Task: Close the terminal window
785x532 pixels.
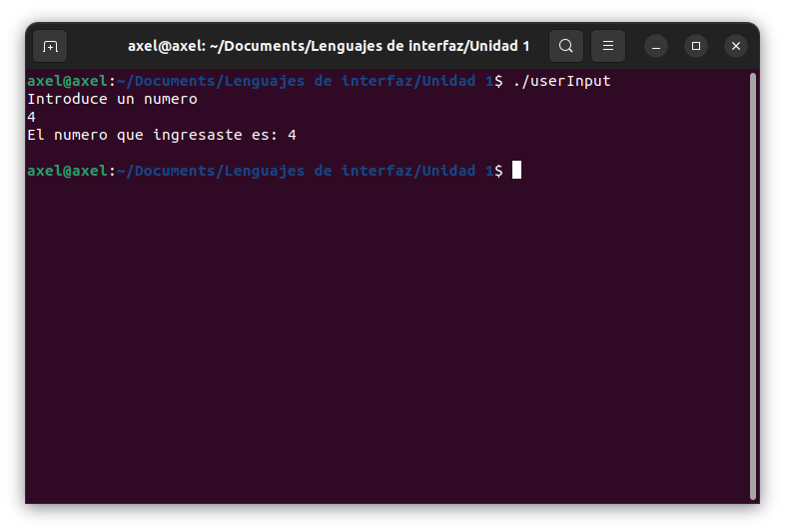Action: [x=736, y=46]
